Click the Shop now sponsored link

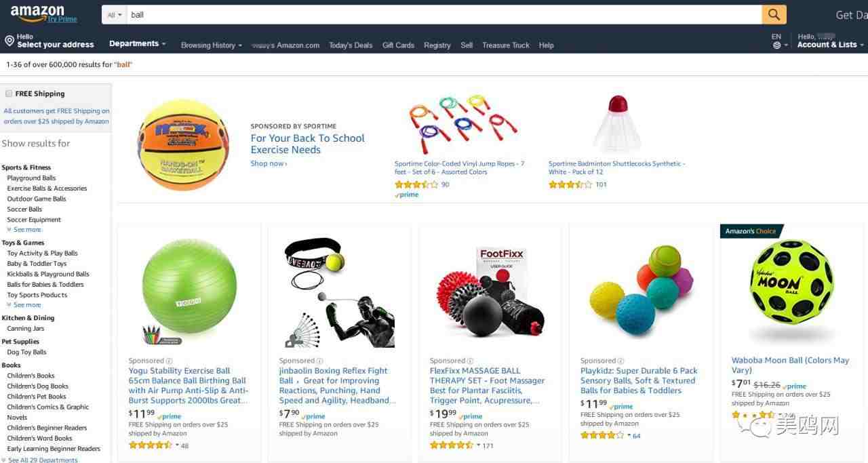(x=269, y=163)
